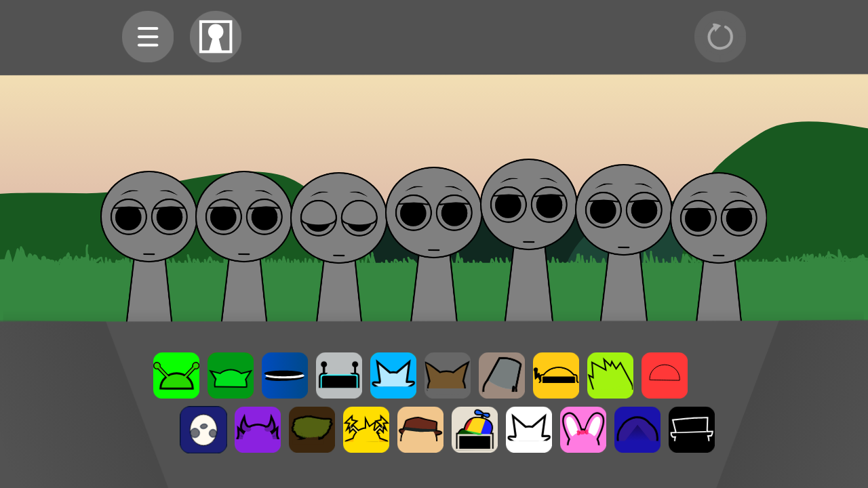Choose the dark blue hooded dome icon
Screen dimensions: 868x488
point(637,430)
